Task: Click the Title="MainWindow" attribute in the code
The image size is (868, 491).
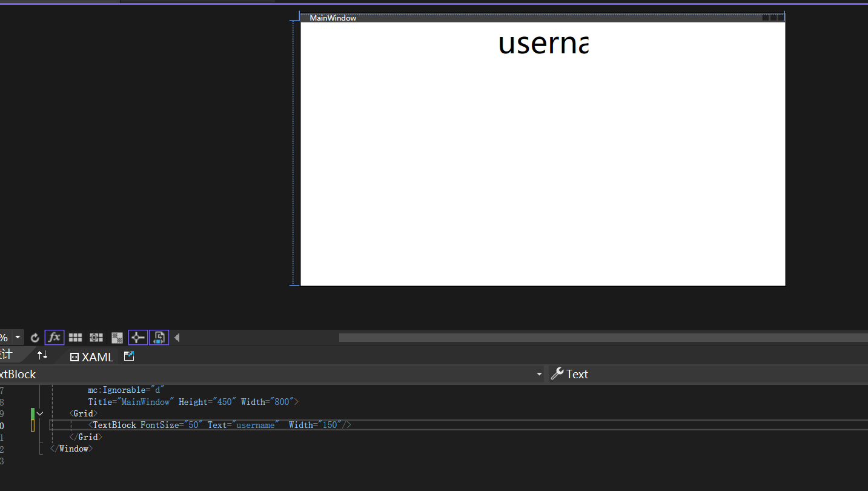Action: pos(131,402)
